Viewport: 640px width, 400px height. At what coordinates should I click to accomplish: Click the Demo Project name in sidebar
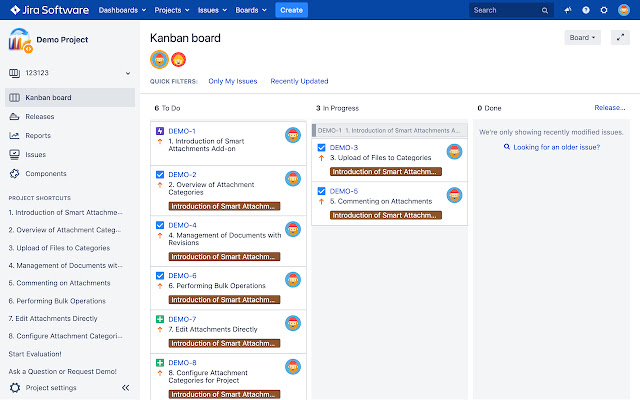tap(62, 40)
